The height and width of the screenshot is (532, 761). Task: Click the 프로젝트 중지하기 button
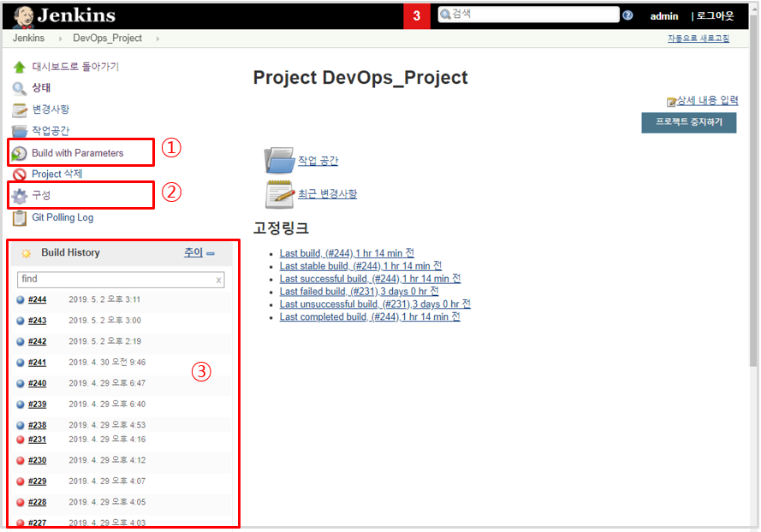pyautogui.click(x=689, y=122)
